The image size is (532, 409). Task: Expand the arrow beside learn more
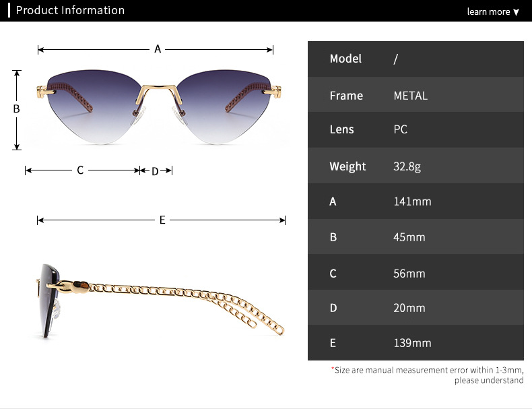click(x=517, y=12)
